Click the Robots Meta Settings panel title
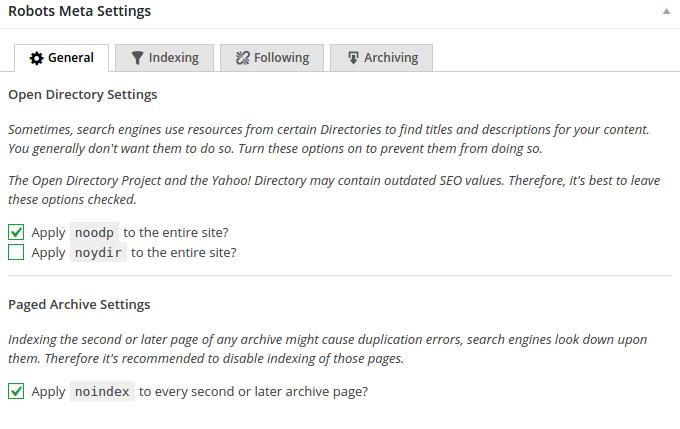This screenshot has height=429, width=680. coord(79,12)
